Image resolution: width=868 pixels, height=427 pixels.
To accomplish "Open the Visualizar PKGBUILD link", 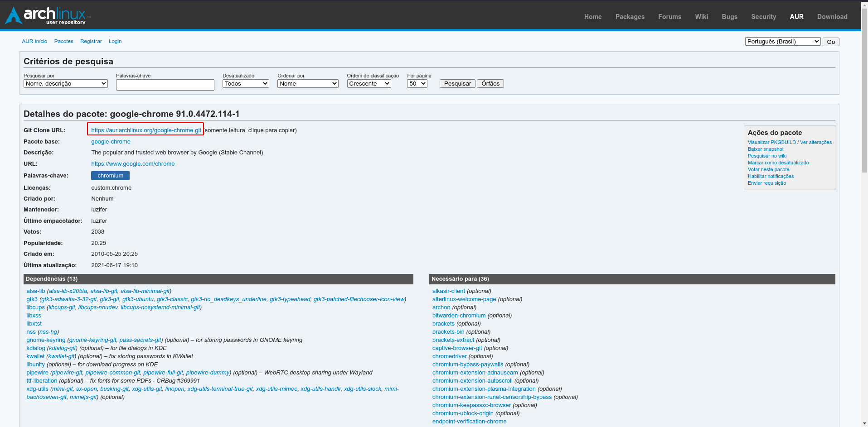I will tap(771, 142).
